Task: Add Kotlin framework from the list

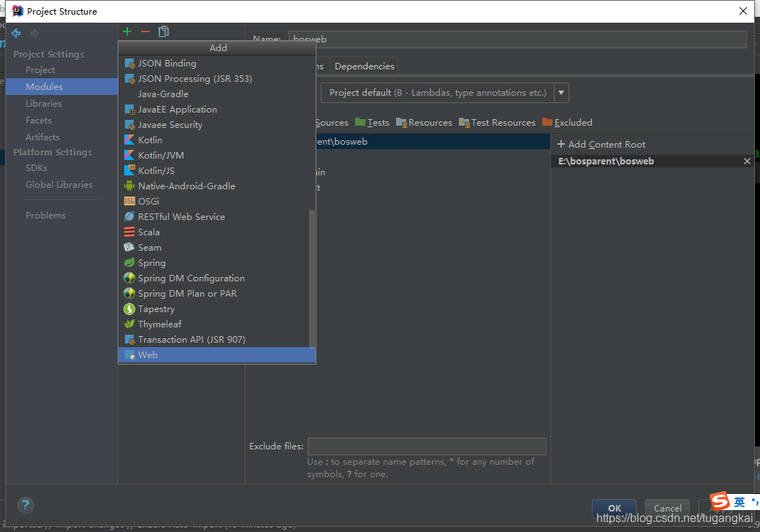Action: [x=216, y=140]
